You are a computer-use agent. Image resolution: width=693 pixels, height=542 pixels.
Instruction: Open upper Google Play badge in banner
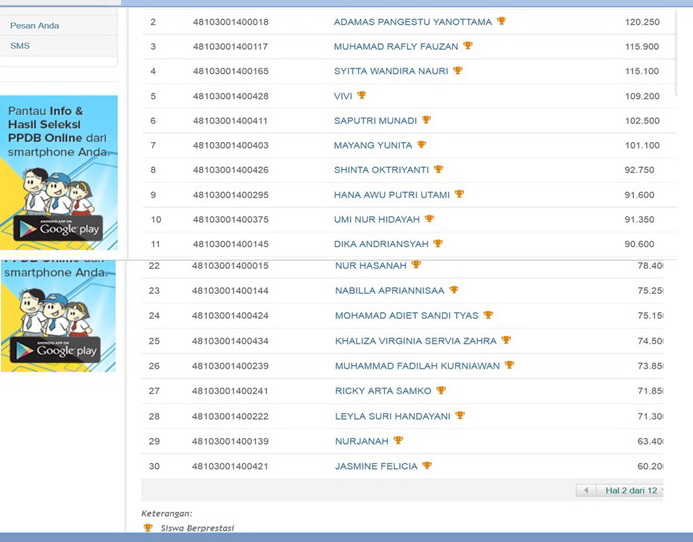[x=58, y=228]
